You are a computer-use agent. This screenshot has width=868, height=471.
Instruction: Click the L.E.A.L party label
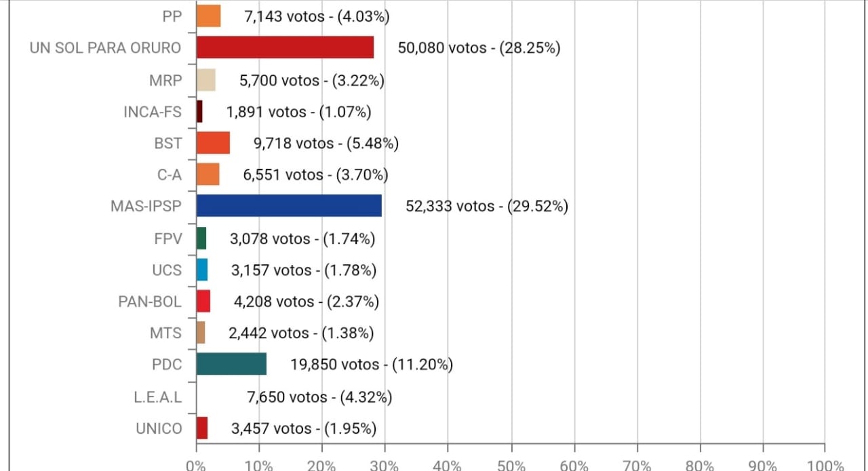[158, 396]
